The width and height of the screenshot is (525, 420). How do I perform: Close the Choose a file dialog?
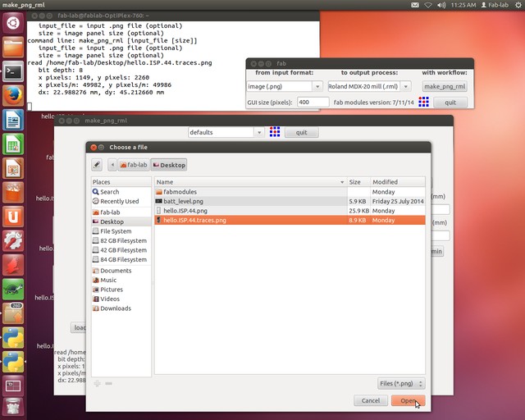94,147
